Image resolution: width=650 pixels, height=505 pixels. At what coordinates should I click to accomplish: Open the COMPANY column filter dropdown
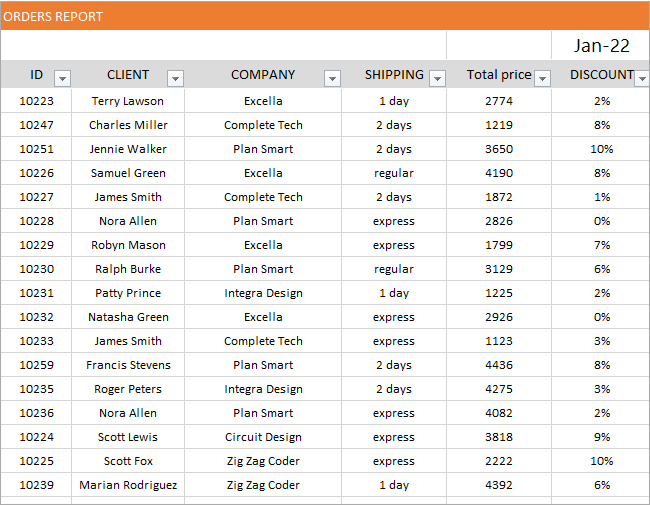coord(332,78)
